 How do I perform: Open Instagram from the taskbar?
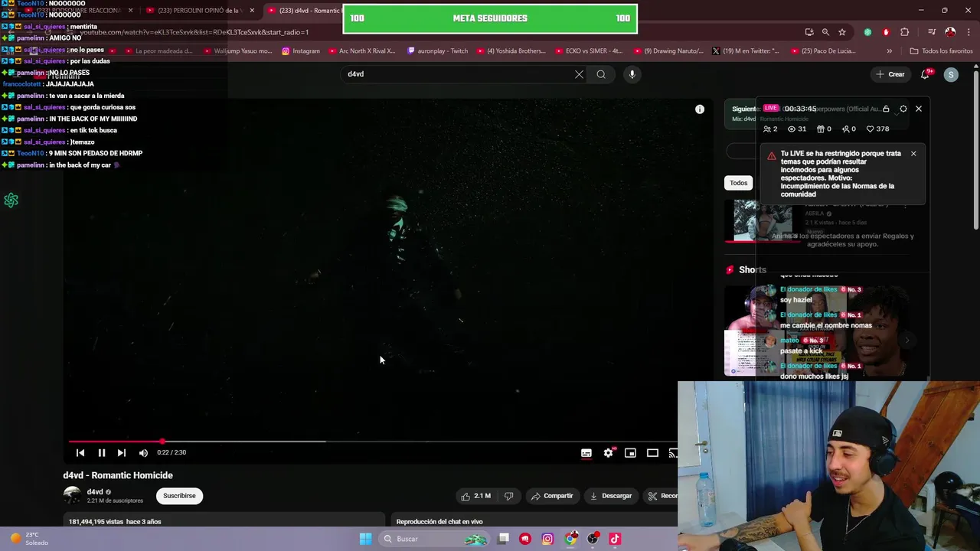tap(547, 539)
